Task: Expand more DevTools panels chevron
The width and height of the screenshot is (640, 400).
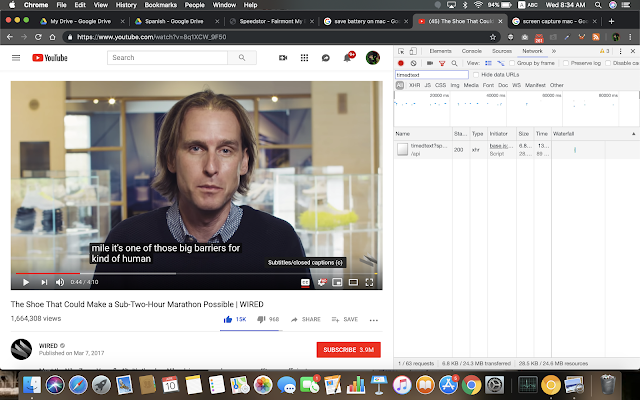Action: pos(554,51)
